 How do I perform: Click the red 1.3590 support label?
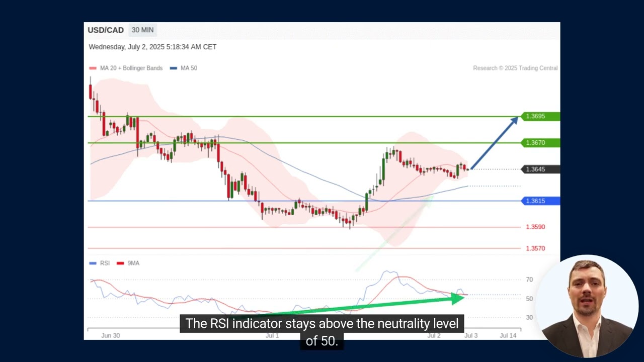click(535, 227)
